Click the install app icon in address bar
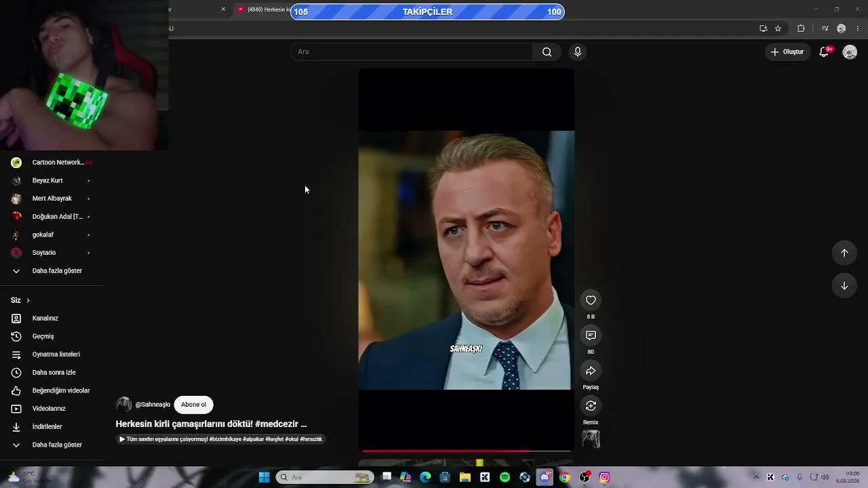Image resolution: width=868 pixels, height=488 pixels. click(763, 28)
